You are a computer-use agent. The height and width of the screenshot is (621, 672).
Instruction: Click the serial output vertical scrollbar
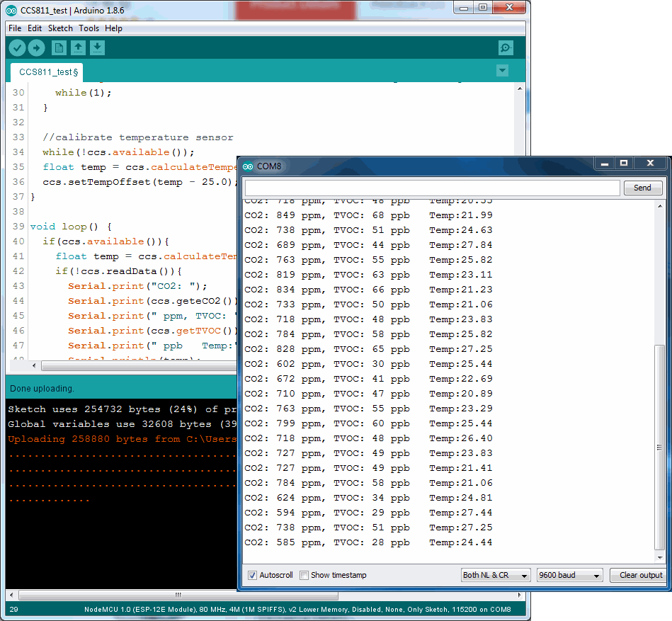tap(660, 448)
